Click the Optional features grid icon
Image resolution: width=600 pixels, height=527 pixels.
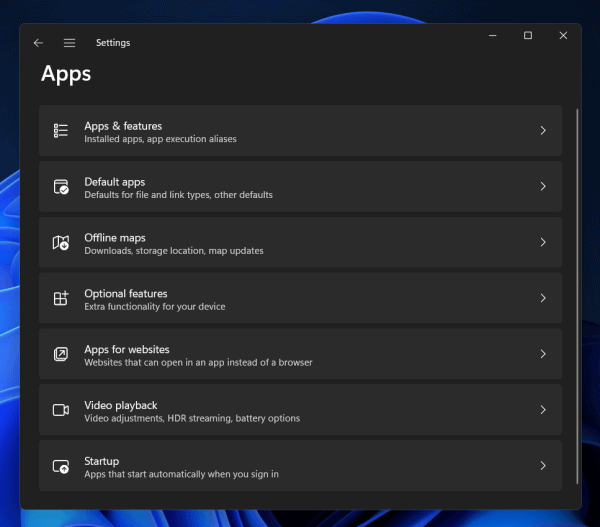[x=61, y=299]
